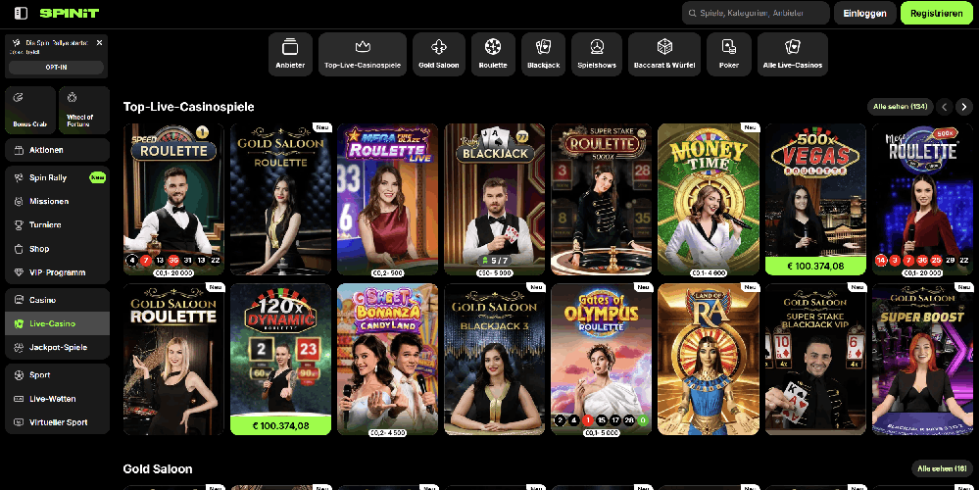The image size is (980, 490).
Task: Open 500x Vegas Roulette game
Action: 815,199
